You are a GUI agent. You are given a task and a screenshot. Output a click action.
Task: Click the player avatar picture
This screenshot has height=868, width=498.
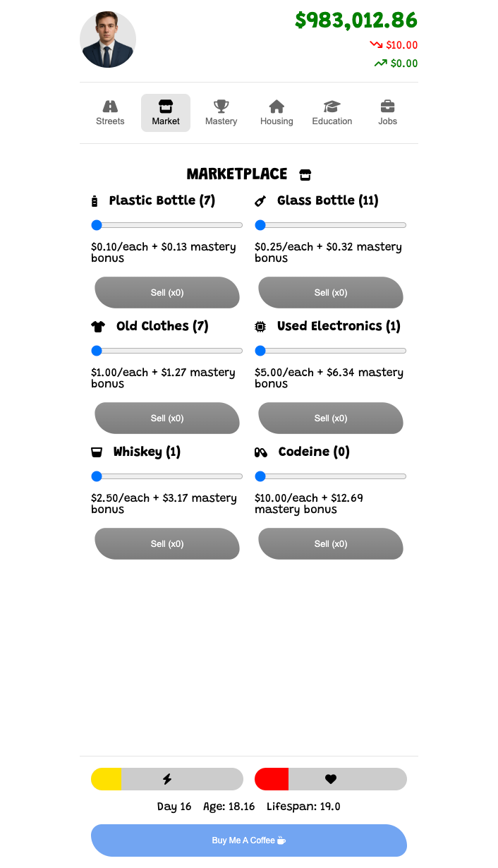(108, 40)
